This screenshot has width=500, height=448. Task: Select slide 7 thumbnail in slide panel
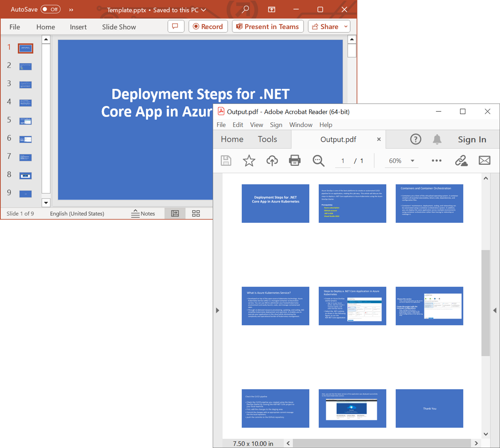26,157
